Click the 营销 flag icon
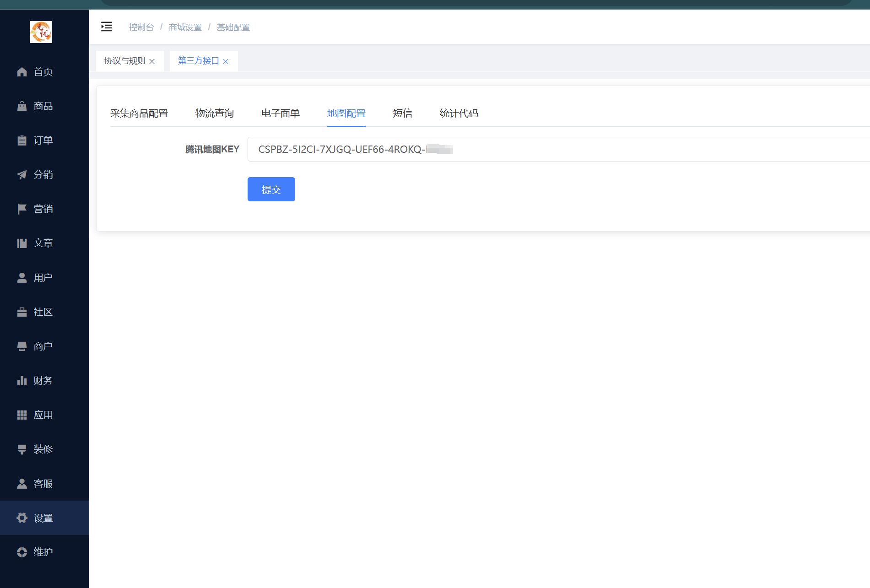870x588 pixels. [22, 209]
